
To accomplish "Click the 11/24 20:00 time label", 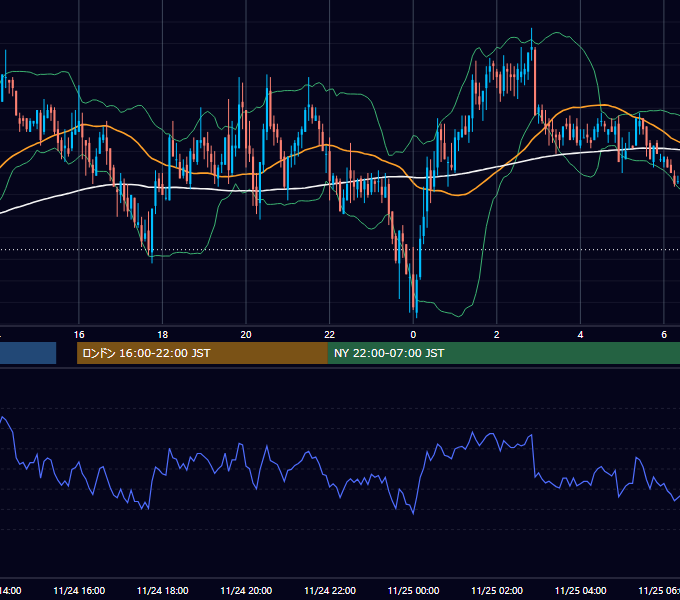I will tap(246, 590).
